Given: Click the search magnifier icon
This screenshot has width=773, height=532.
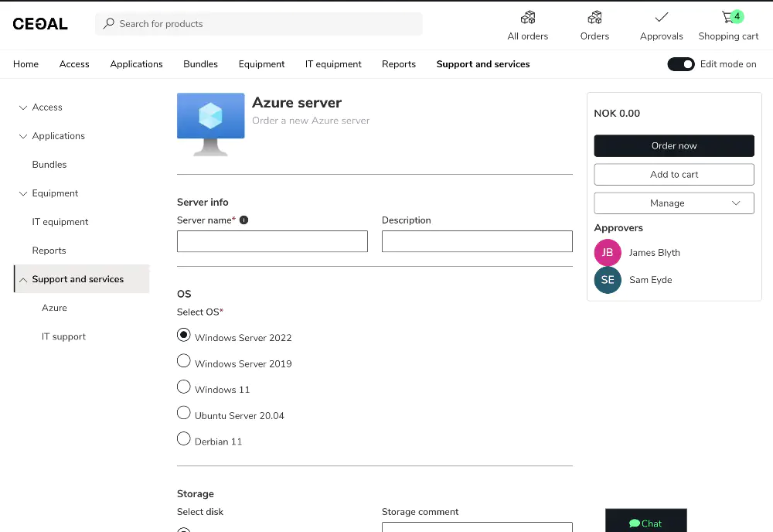Looking at the screenshot, I should (108, 24).
